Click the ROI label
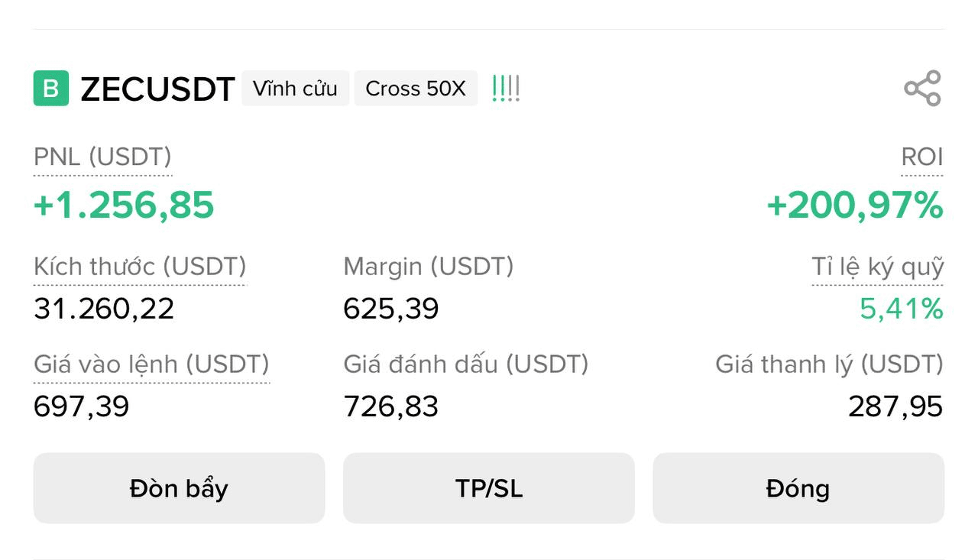Screen dimensions: 978x560 [921, 157]
